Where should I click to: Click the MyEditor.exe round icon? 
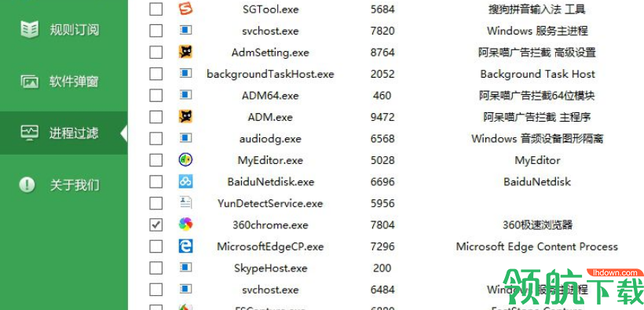185,160
